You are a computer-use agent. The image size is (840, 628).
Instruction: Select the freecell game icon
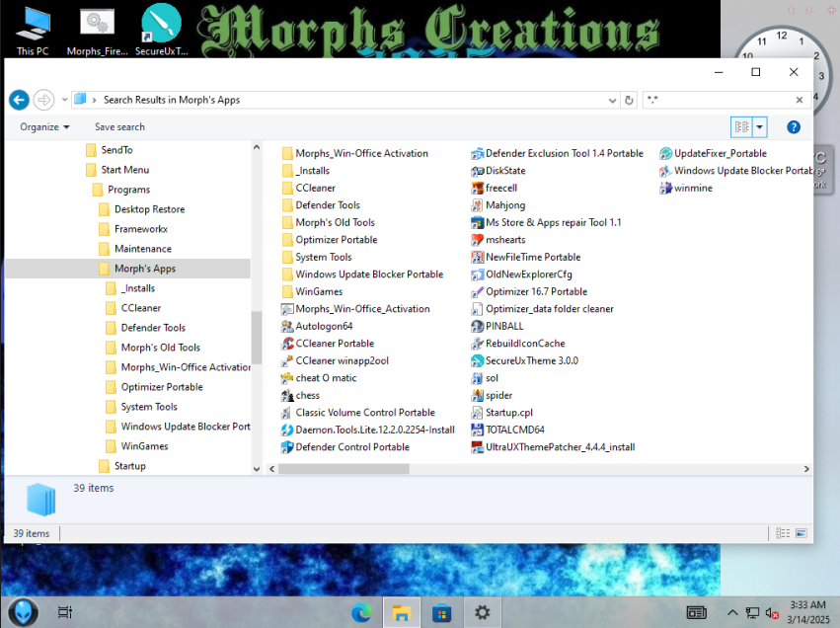[477, 188]
